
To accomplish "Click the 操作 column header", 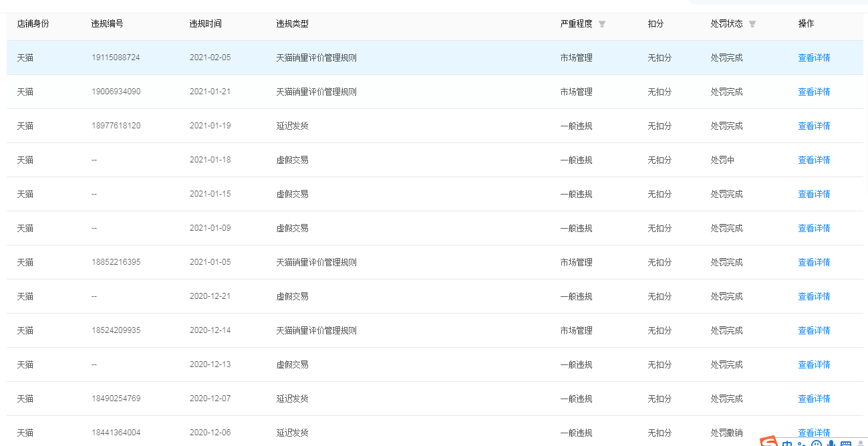I will coord(806,23).
